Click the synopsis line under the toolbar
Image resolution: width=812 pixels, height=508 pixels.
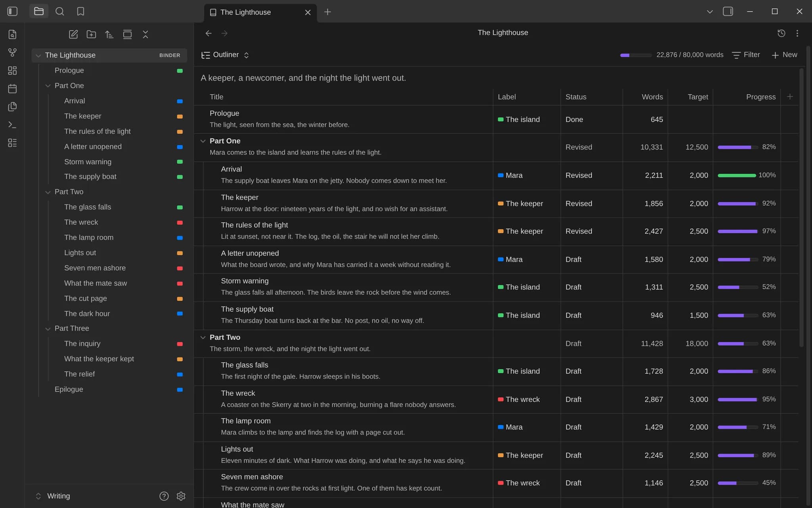303,78
